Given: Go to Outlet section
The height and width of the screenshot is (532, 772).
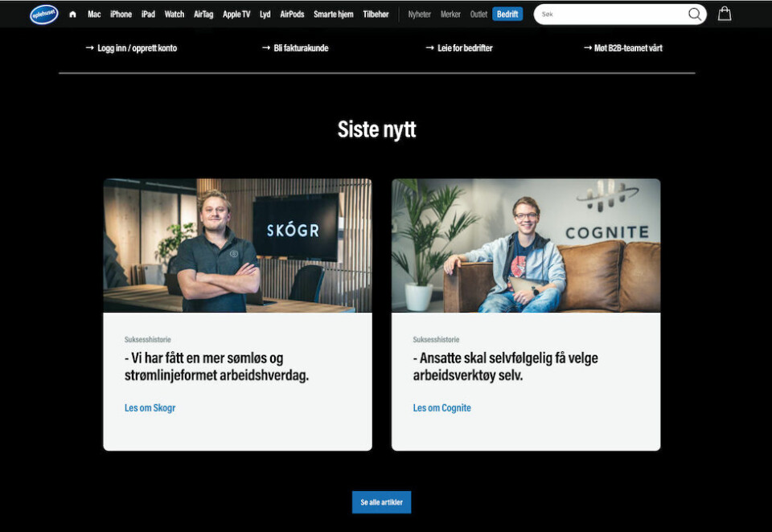Looking at the screenshot, I should click(478, 14).
